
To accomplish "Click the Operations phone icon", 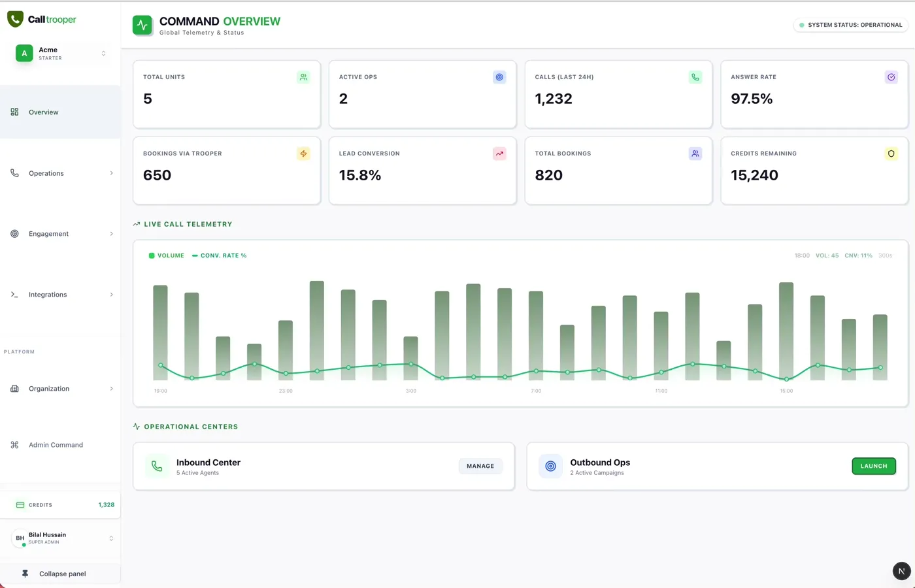I will [x=14, y=172].
